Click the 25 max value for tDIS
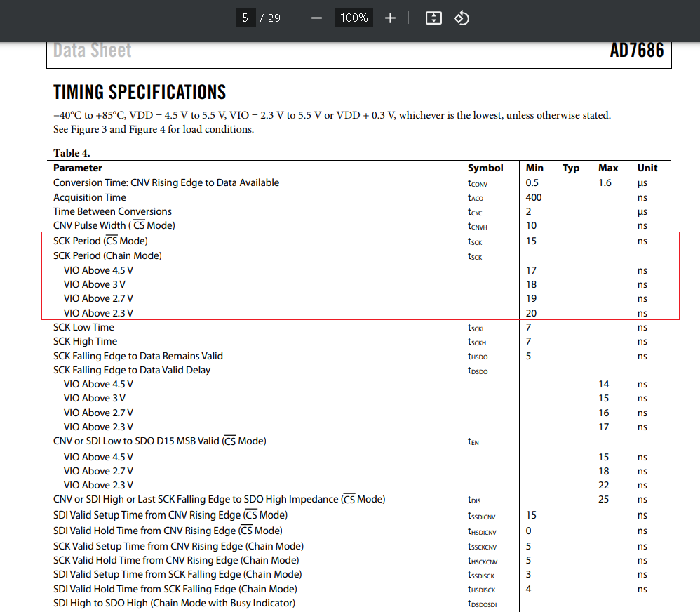 click(604, 499)
